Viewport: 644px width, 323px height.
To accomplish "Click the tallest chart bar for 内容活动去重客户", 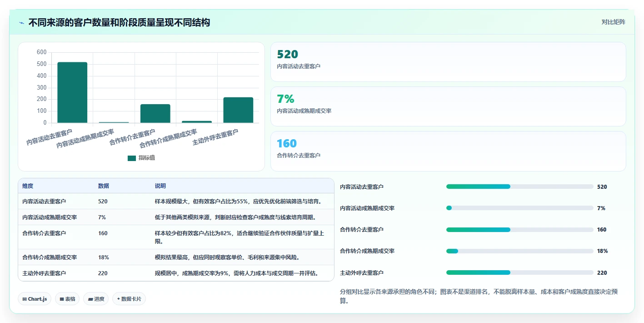I will tap(72, 92).
